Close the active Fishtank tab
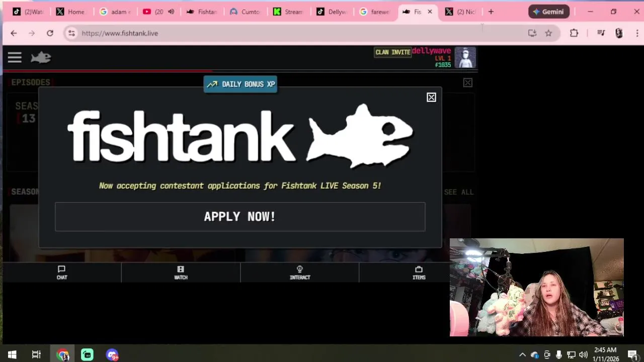Image resolution: width=644 pixels, height=362 pixels. click(430, 12)
